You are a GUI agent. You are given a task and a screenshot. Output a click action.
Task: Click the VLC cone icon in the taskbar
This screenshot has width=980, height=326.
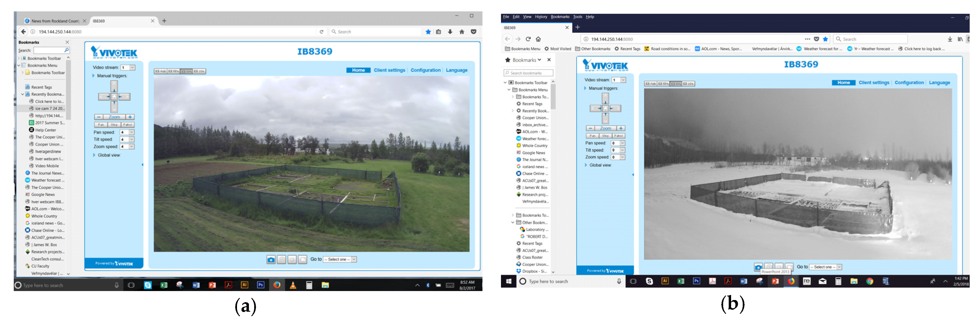[x=293, y=285]
